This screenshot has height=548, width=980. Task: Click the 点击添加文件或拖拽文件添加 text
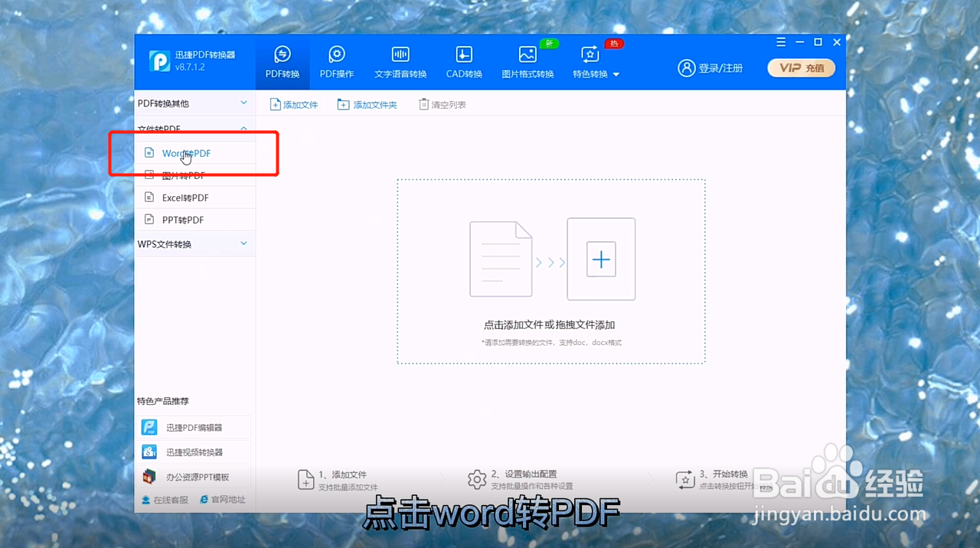tap(550, 325)
